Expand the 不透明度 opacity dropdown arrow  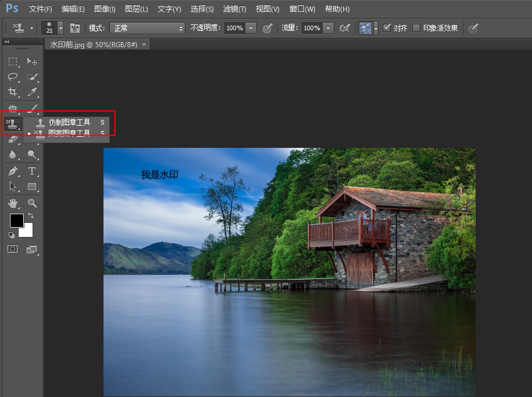[x=251, y=28]
